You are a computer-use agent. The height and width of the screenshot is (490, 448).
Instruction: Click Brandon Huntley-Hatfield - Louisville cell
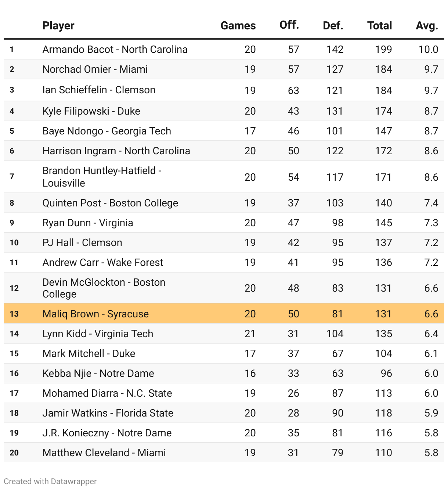pos(102,177)
